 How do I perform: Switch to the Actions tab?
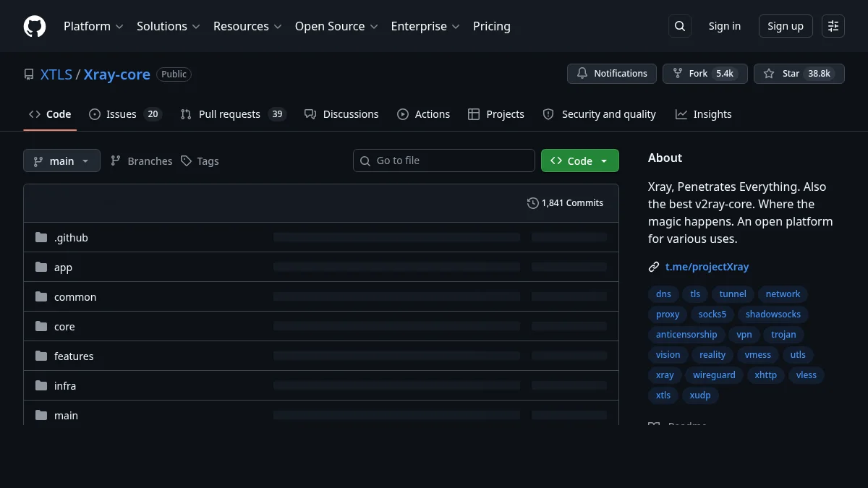click(424, 114)
